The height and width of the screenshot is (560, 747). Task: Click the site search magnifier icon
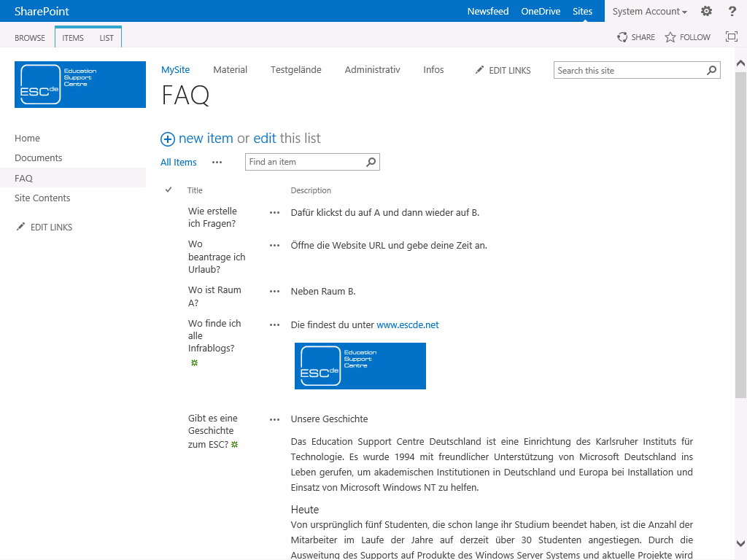pos(711,71)
